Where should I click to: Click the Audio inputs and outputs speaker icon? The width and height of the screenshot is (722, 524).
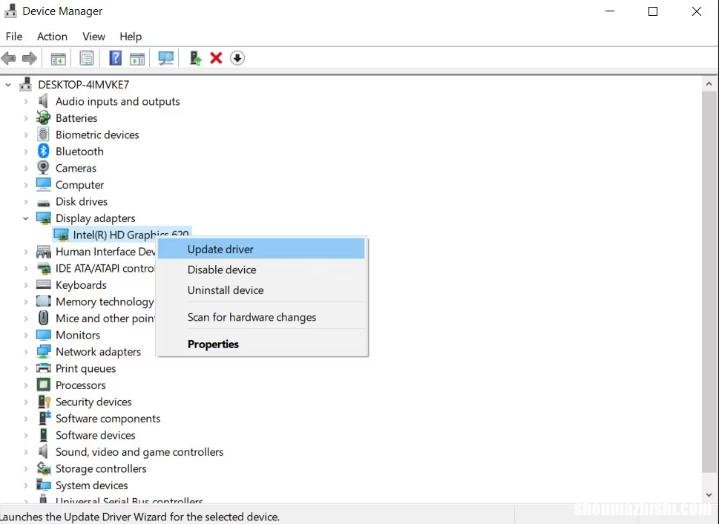pos(43,101)
